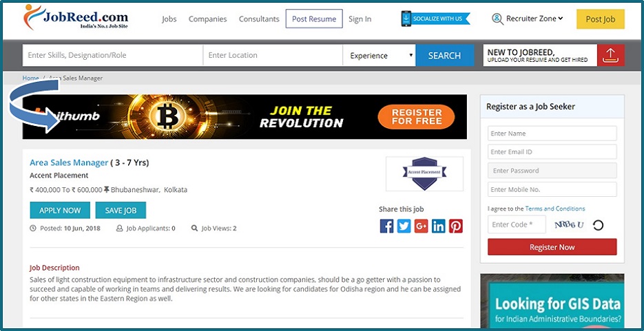Open the Area Sales Manager job title link
Image resolution: width=644 pixels, height=331 pixels.
(x=69, y=162)
